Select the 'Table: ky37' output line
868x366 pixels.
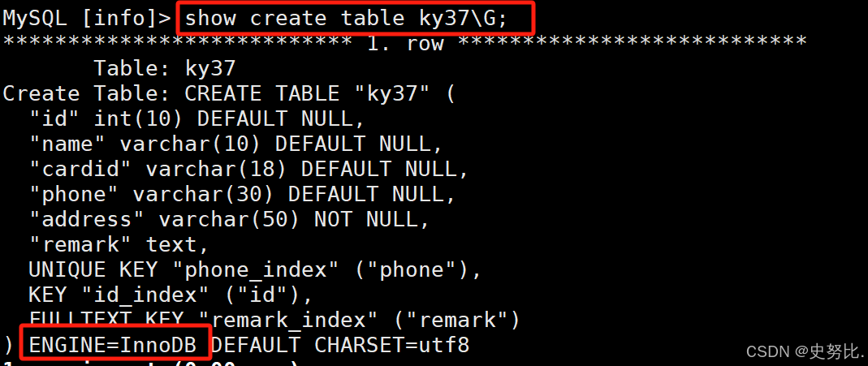165,68
